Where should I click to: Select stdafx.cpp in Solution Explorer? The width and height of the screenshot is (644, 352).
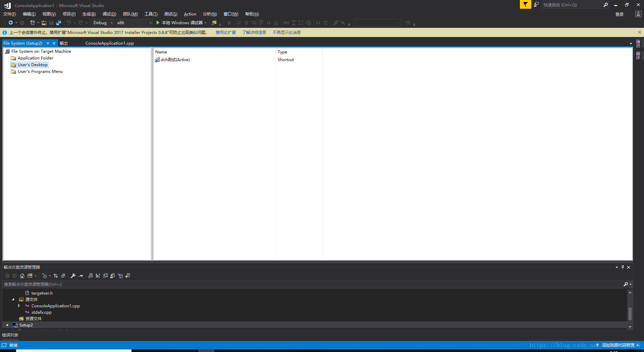[x=42, y=312]
